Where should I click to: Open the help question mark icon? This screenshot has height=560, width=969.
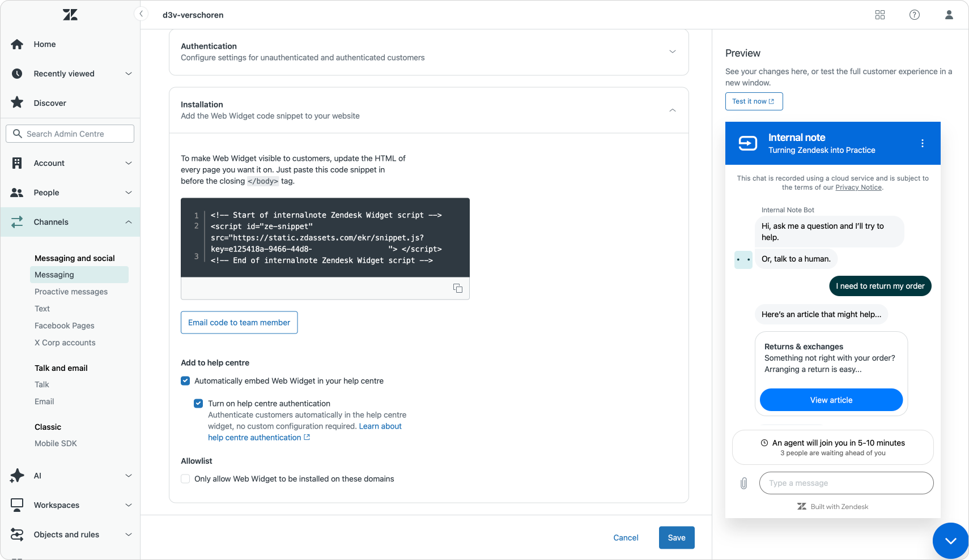(x=915, y=15)
